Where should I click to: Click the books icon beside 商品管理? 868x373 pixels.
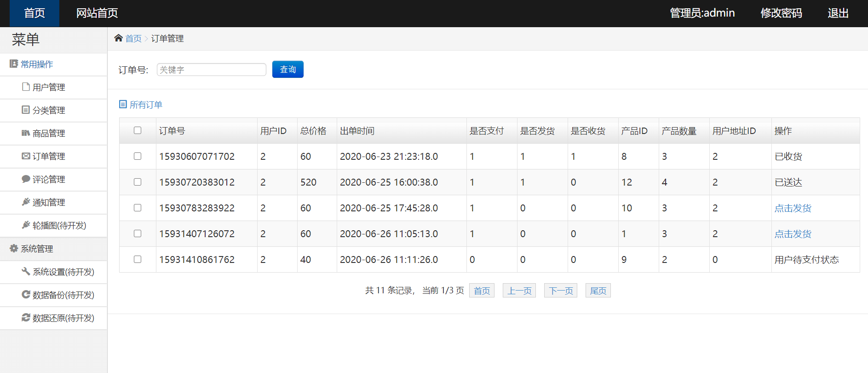tap(26, 133)
